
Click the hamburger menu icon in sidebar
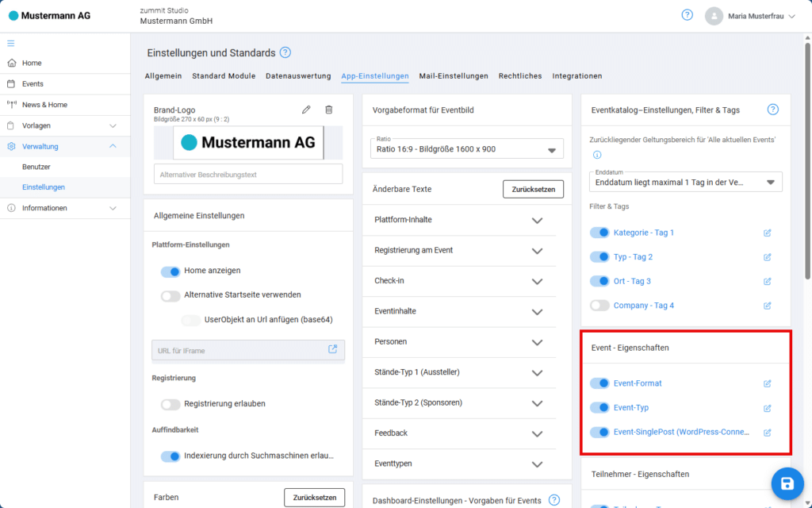(11, 44)
